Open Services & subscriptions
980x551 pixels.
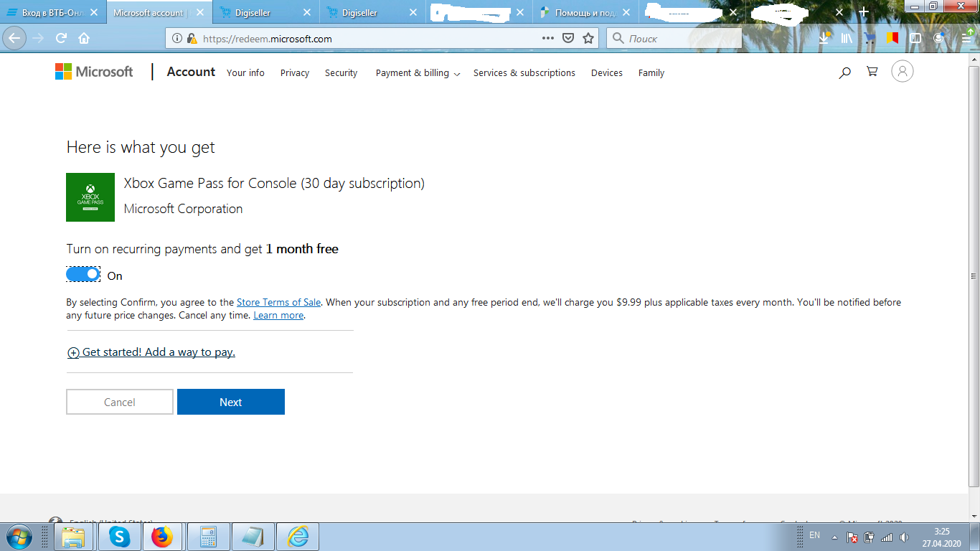[524, 73]
